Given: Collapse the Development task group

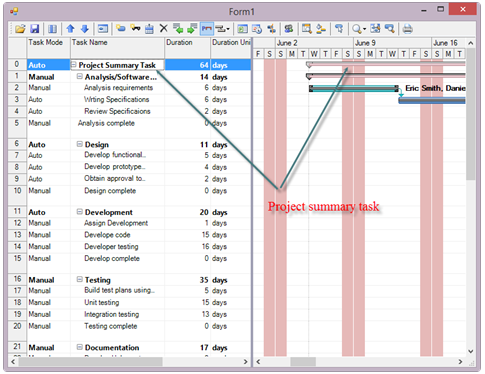Looking at the screenshot, I should click(80, 212).
